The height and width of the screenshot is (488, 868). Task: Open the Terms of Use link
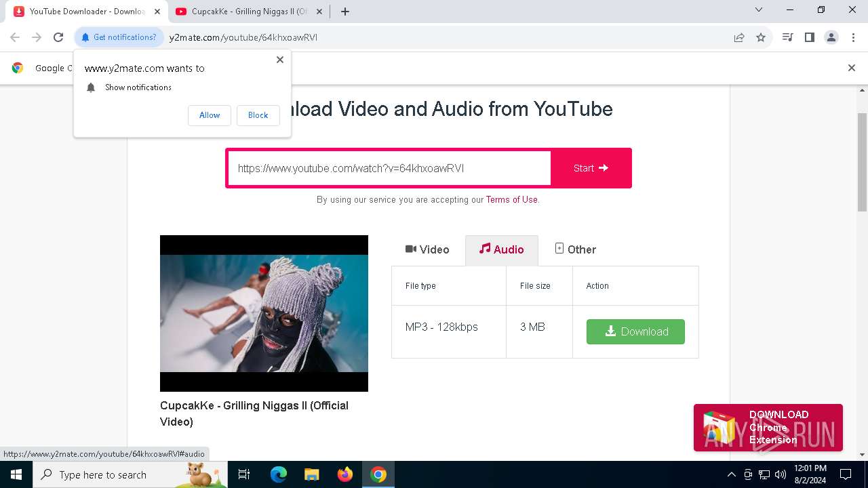click(512, 200)
